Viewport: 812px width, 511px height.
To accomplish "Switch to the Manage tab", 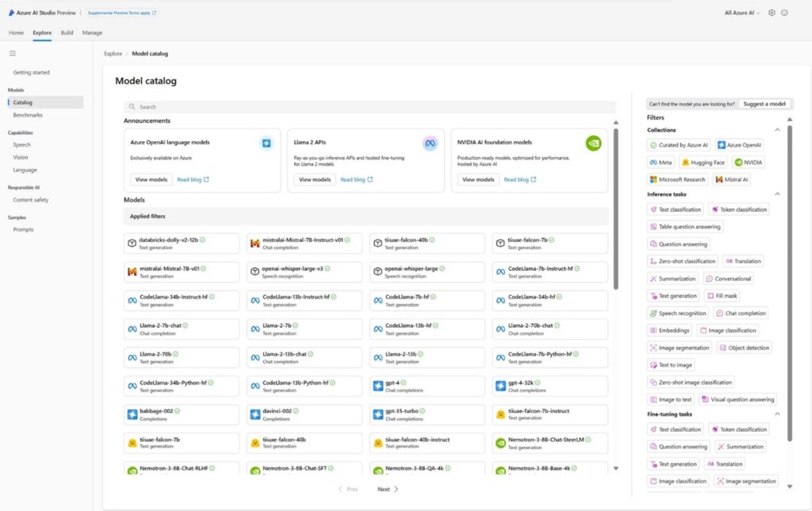I will (x=92, y=33).
